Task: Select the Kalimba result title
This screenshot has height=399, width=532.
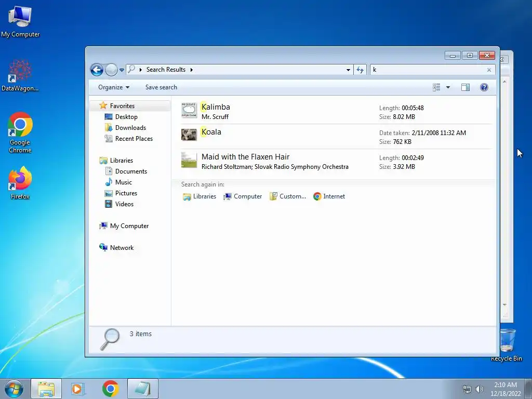Action: (216, 107)
